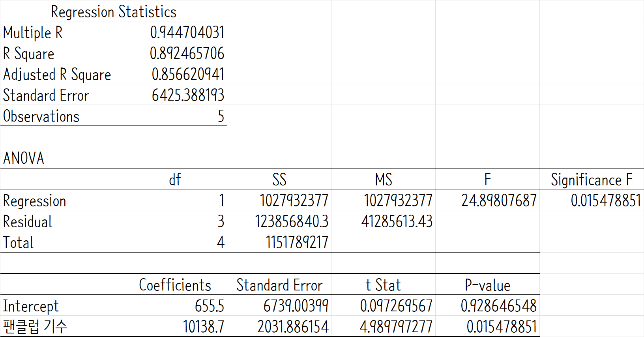This screenshot has height=337, width=644.
Task: Select the P-value column header
Action: [488, 285]
